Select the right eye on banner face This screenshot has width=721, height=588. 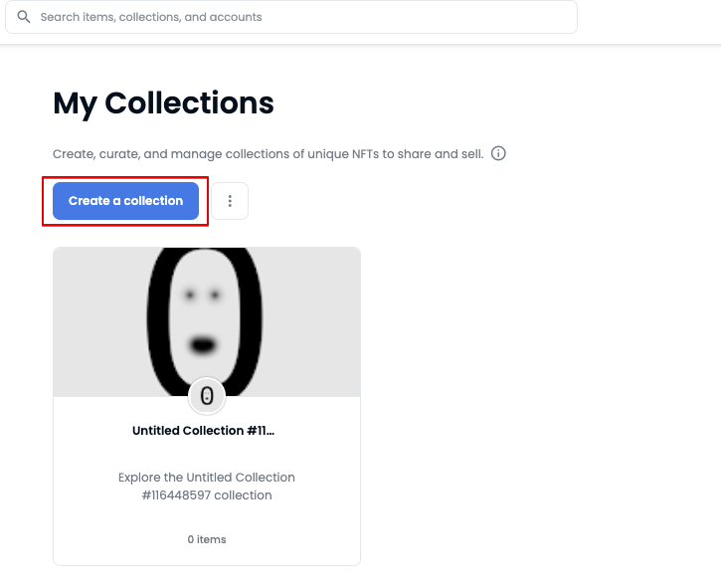[x=215, y=294]
